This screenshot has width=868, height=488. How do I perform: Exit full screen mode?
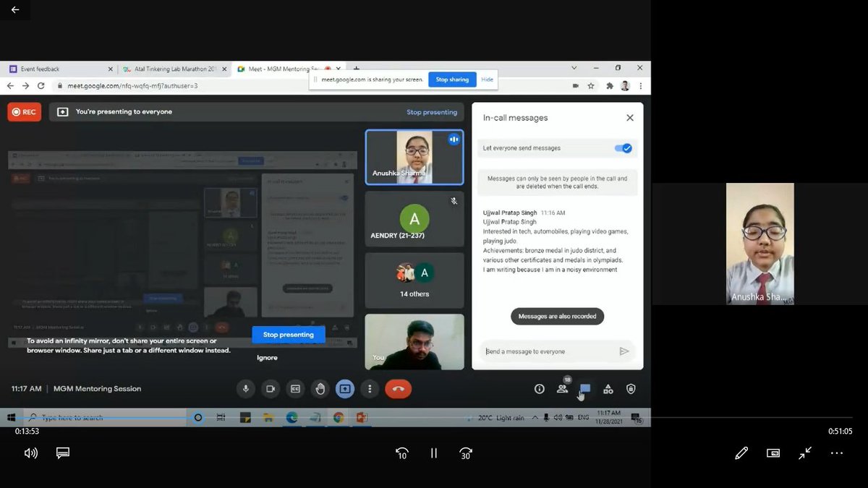click(805, 453)
